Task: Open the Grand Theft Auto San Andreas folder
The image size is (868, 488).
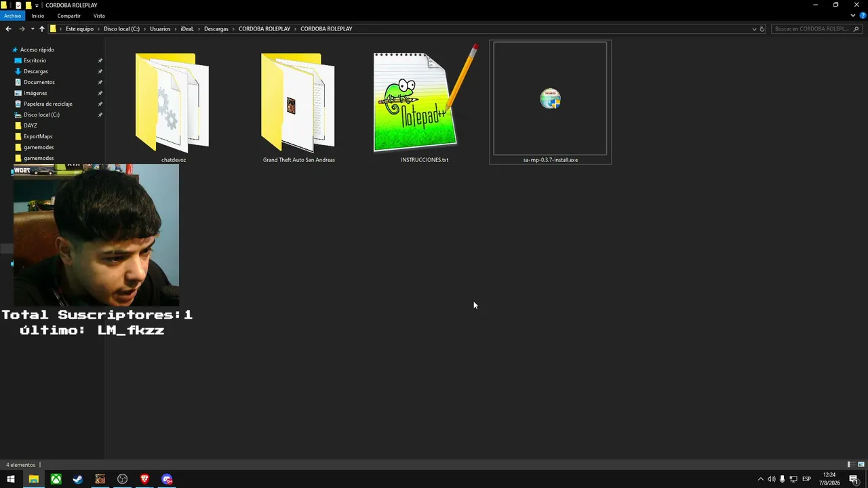Action: [x=298, y=102]
